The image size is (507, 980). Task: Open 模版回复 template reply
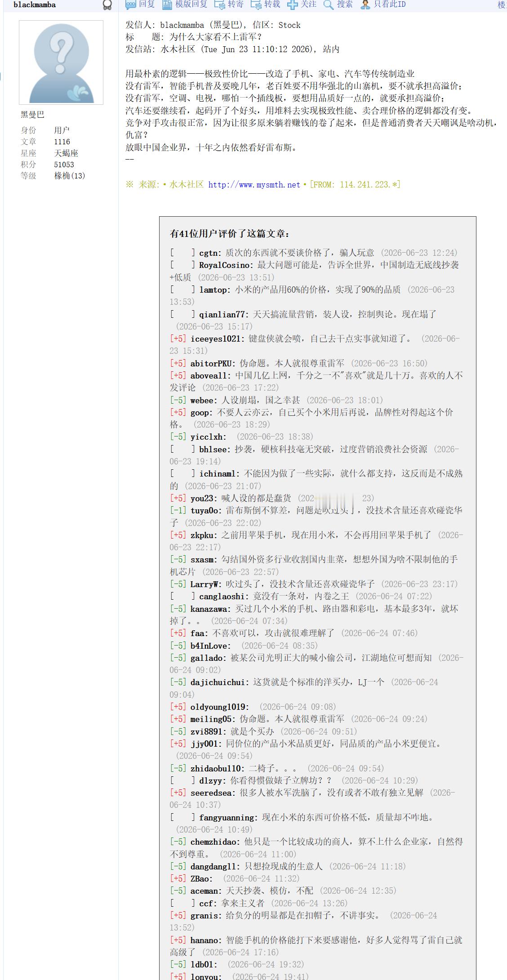(185, 4)
